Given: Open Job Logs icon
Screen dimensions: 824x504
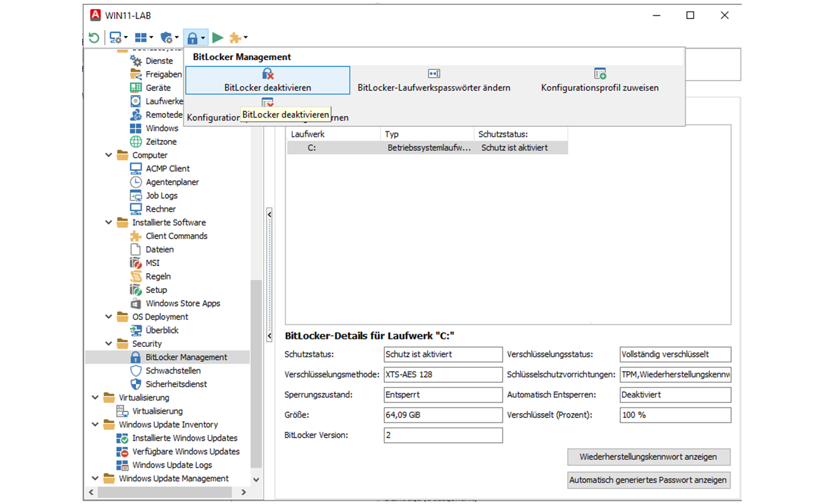Looking at the screenshot, I should [135, 196].
